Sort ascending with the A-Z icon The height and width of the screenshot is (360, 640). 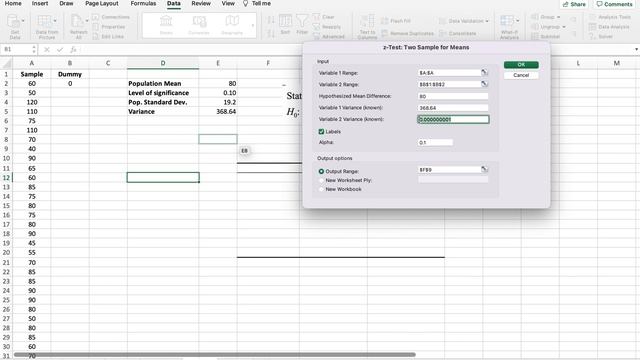[271, 20]
